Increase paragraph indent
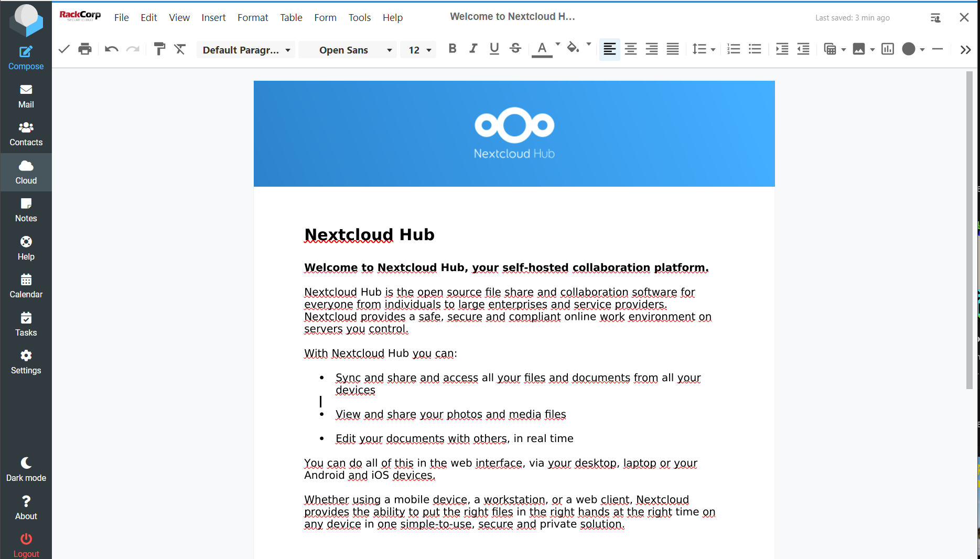980x559 pixels. tap(782, 49)
